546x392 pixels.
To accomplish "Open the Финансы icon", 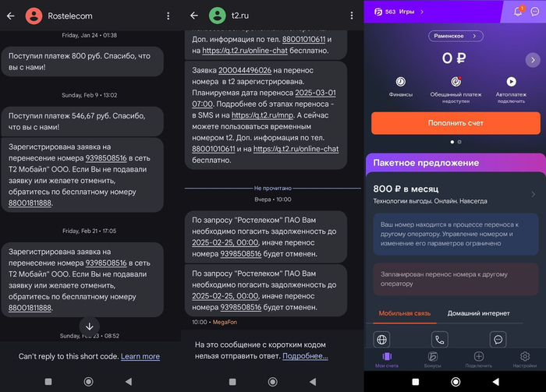I will pos(400,82).
